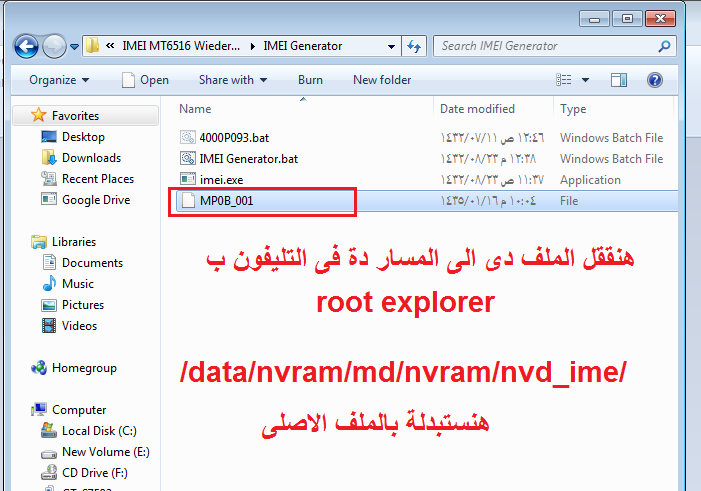The width and height of the screenshot is (701, 491).
Task: Open the Documents library
Action: [92, 263]
